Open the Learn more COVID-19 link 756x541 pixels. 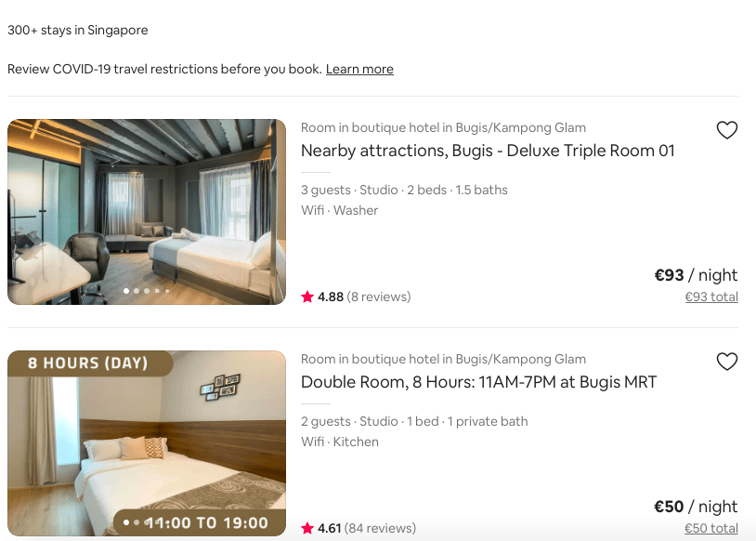click(x=359, y=69)
